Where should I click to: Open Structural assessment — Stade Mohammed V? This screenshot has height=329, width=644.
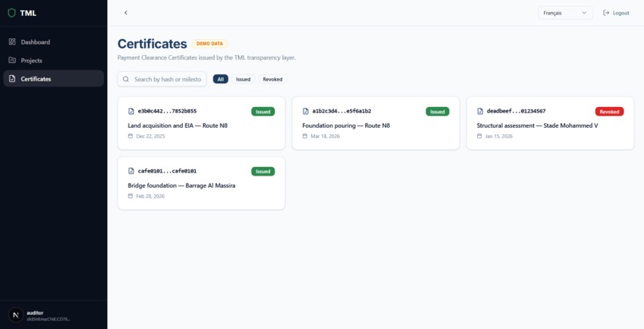(537, 125)
